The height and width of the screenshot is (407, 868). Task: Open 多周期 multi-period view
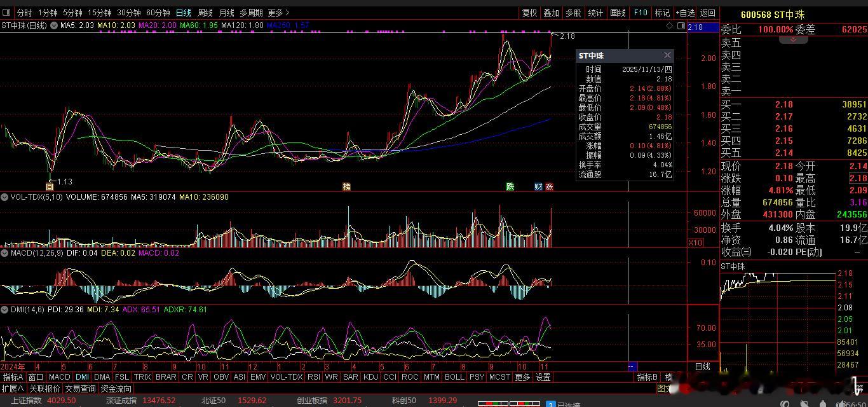[x=252, y=13]
